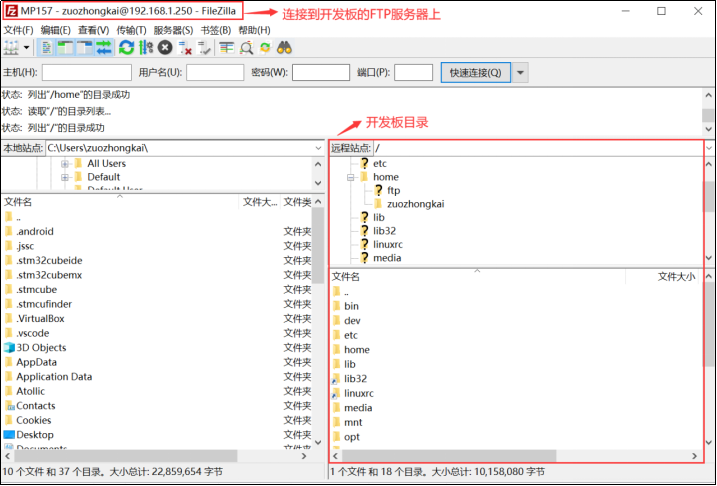Image resolution: width=717 pixels, height=486 pixels.
Task: Expand the Default folder node
Action: click(65, 177)
